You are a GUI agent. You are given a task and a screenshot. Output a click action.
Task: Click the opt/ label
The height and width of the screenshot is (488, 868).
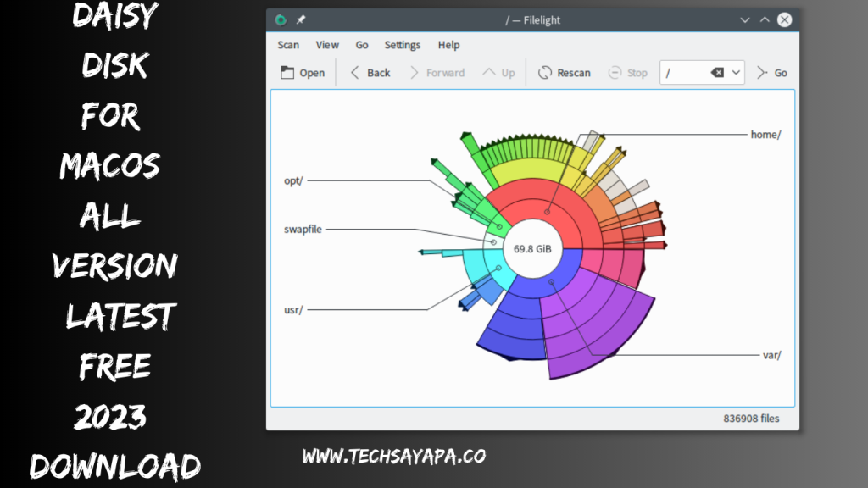[x=293, y=181]
